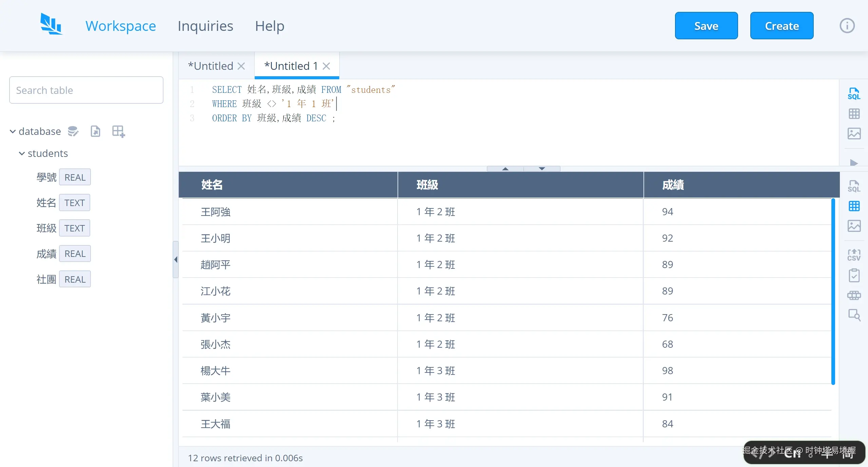This screenshot has width=868, height=467.
Task: Open the results search magnifier icon
Action: coord(854,315)
